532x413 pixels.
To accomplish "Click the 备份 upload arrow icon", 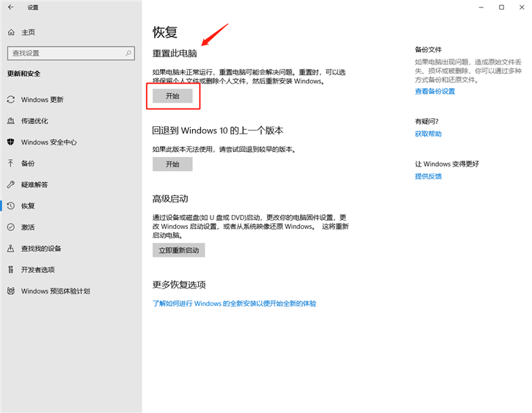I will (11, 163).
